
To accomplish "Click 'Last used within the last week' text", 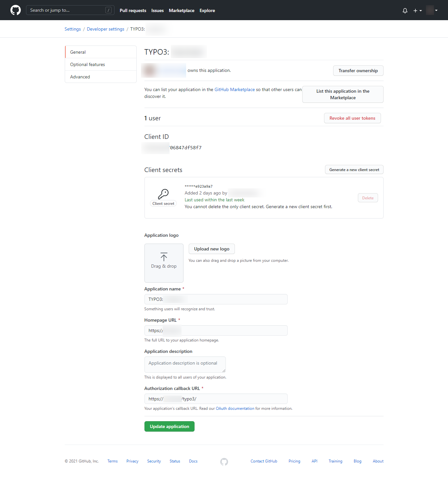I will pyautogui.click(x=214, y=200).
